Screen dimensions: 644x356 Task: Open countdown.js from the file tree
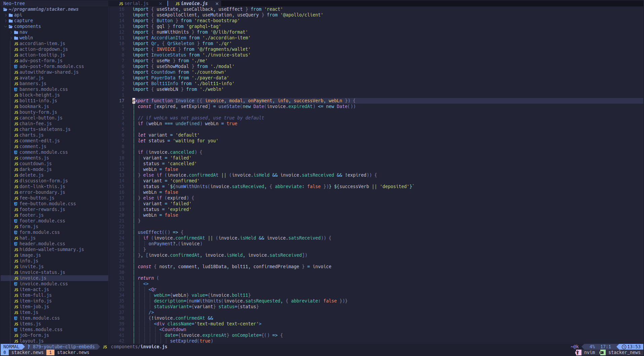click(35, 164)
